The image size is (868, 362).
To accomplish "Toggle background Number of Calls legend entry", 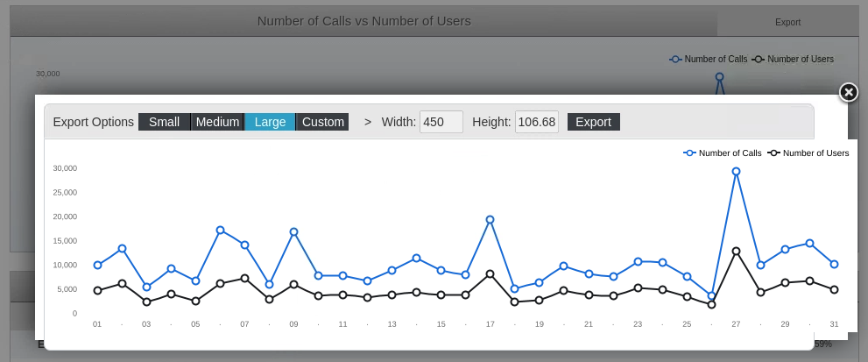I will [709, 59].
